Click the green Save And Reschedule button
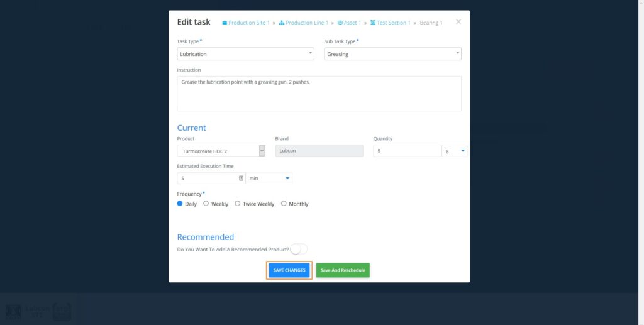Viewport: 644px width, 325px height. click(x=343, y=270)
